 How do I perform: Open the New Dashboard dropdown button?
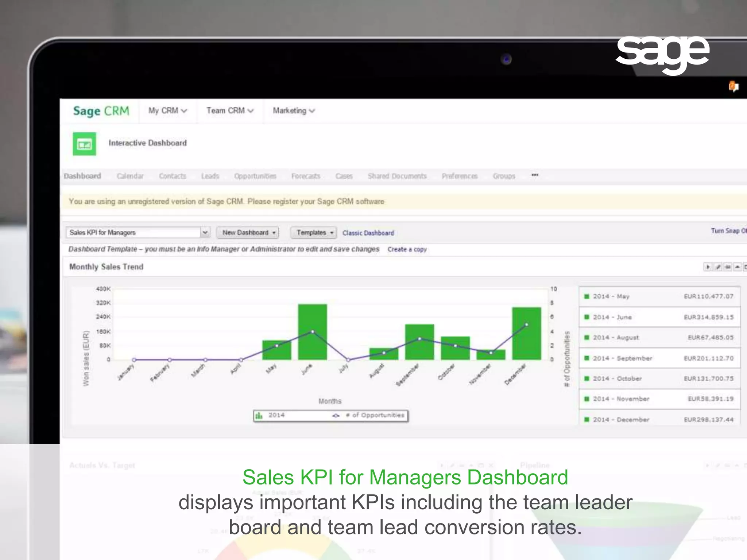(248, 233)
